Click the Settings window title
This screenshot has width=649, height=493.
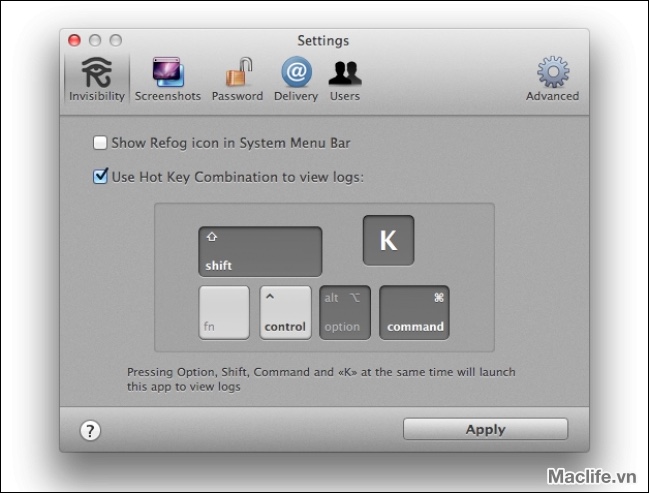(x=323, y=41)
